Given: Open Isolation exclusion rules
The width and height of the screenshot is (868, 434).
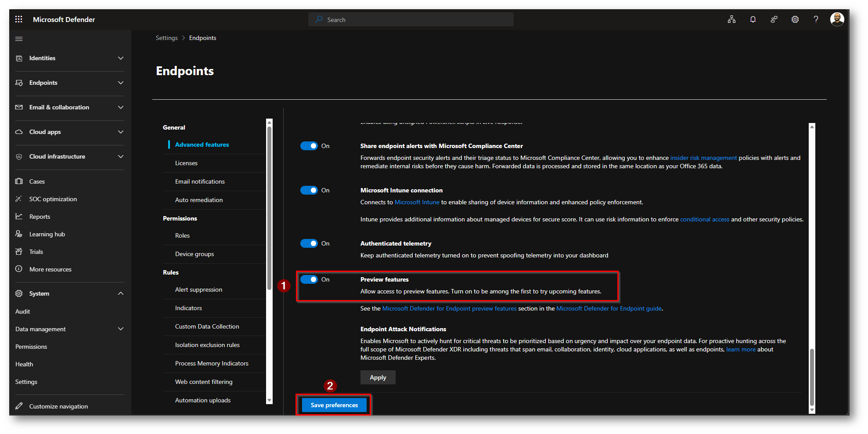Looking at the screenshot, I should pyautogui.click(x=207, y=345).
